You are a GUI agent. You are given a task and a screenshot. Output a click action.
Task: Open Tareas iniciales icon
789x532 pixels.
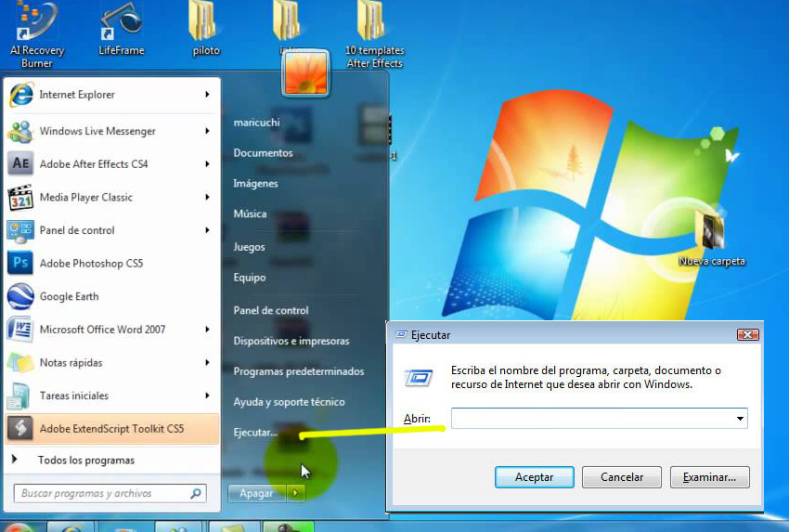pos(20,396)
